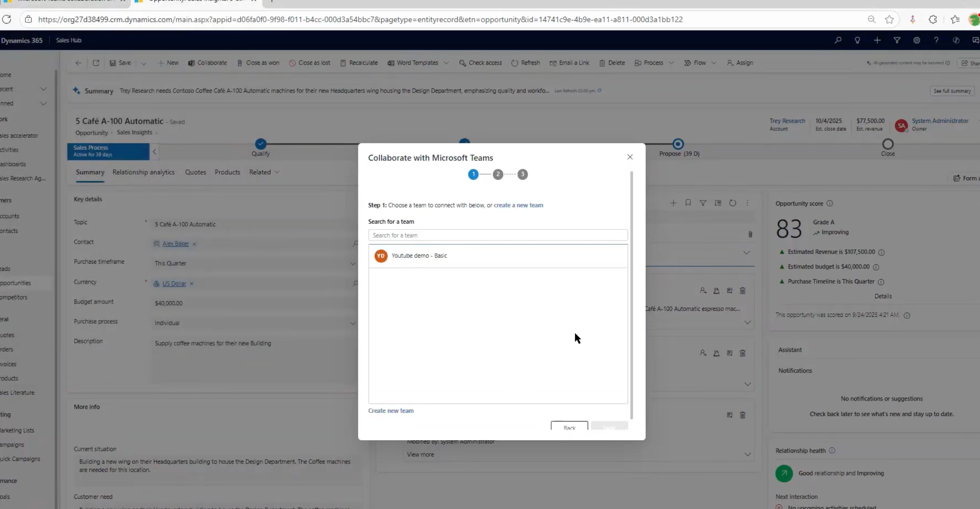
Task: Click the create a new team link in Step 1
Action: click(x=518, y=205)
